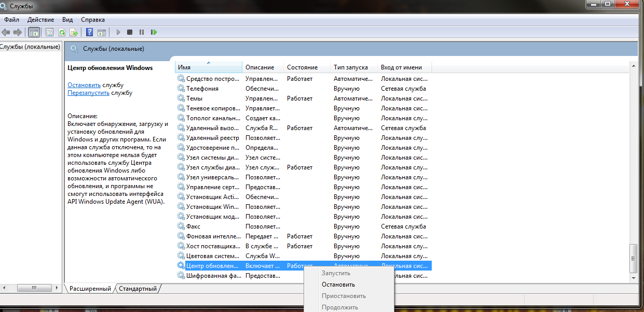Click the Back arrow toolbar icon
This screenshot has height=312, width=644.
(6, 32)
